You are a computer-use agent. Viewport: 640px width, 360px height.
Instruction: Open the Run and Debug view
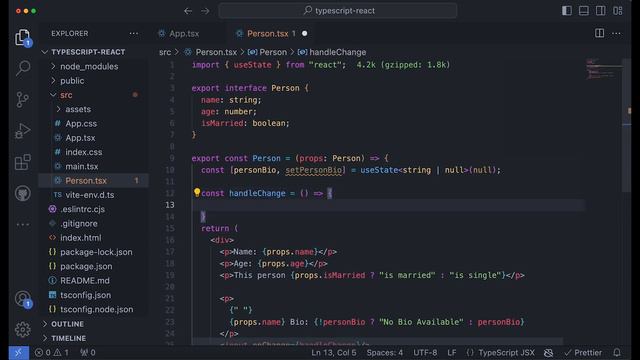click(x=23, y=131)
